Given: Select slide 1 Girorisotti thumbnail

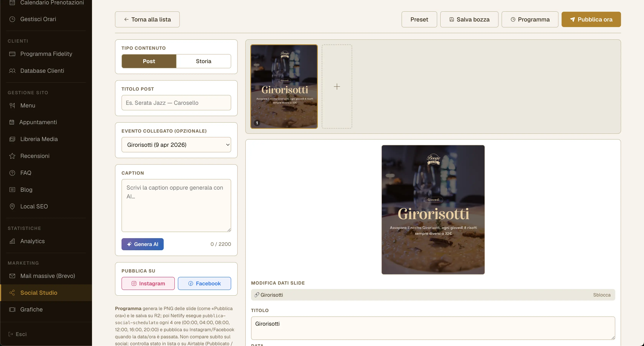Looking at the screenshot, I should 284,87.
